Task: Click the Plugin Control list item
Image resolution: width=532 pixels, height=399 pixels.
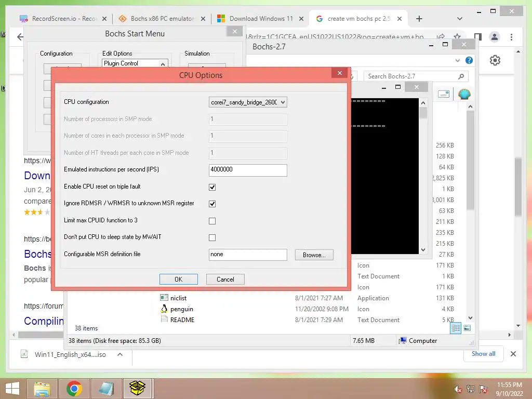Action: point(121,63)
